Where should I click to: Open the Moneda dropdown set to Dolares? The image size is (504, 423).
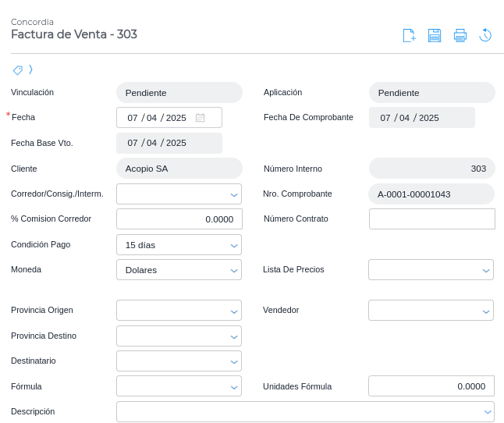(179, 270)
